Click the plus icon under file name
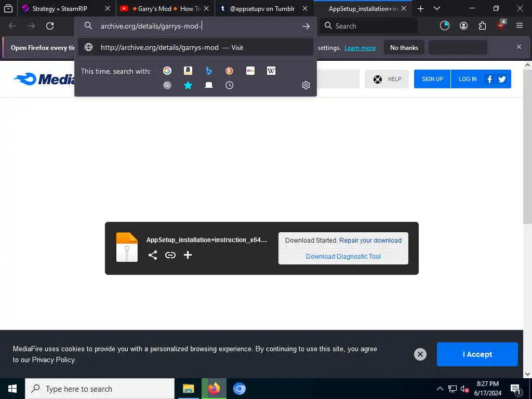The height and width of the screenshot is (399, 532). [x=188, y=255]
